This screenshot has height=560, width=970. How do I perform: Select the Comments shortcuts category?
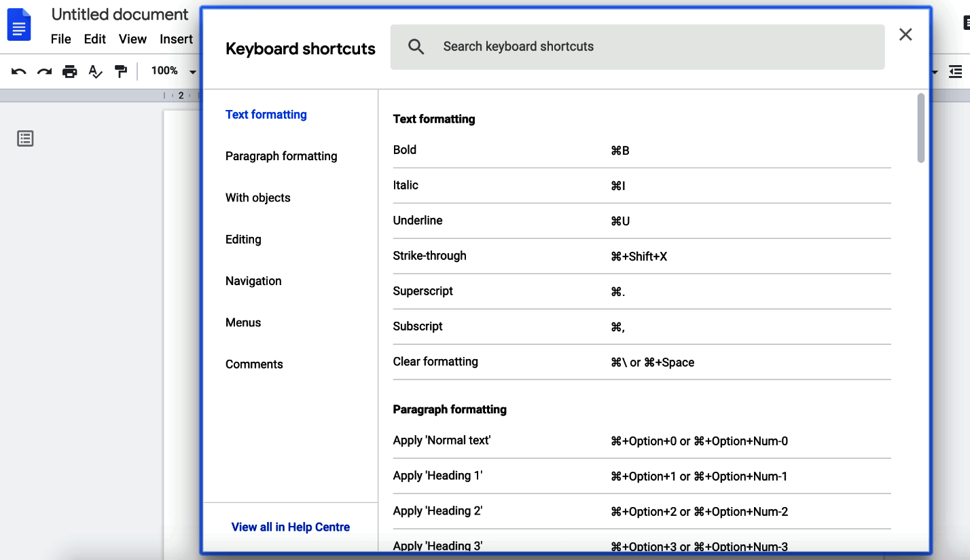pyautogui.click(x=254, y=364)
